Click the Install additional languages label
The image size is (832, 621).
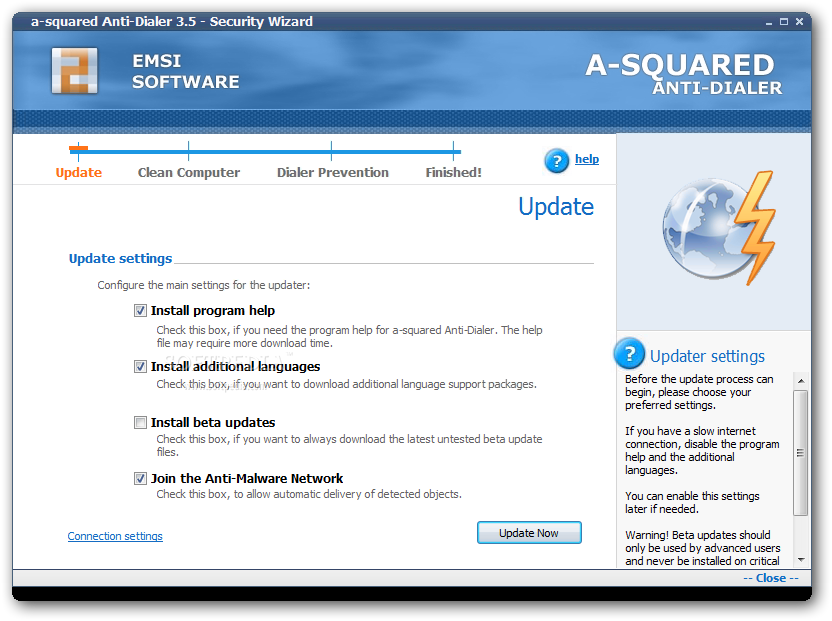[236, 367]
